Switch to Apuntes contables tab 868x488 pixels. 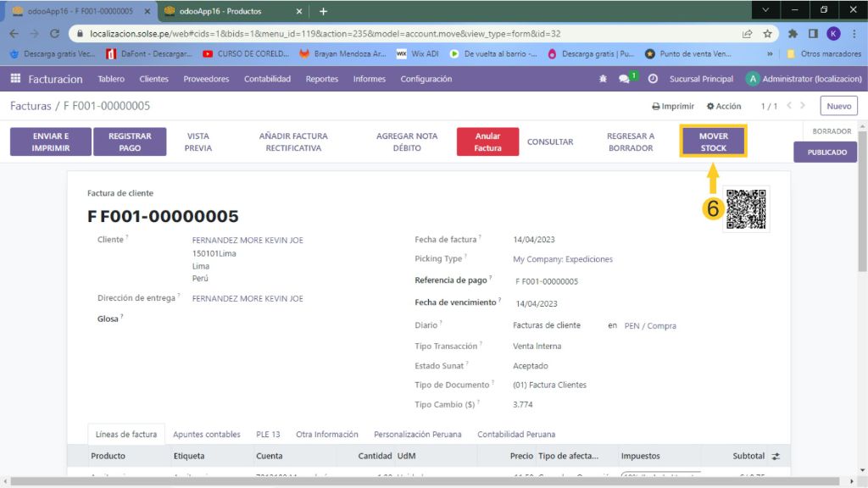pyautogui.click(x=206, y=434)
